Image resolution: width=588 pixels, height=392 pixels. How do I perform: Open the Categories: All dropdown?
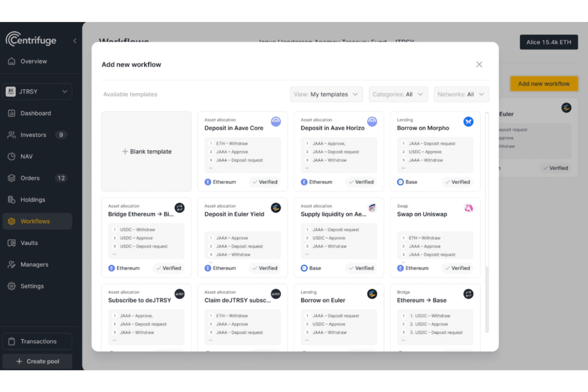tap(398, 95)
